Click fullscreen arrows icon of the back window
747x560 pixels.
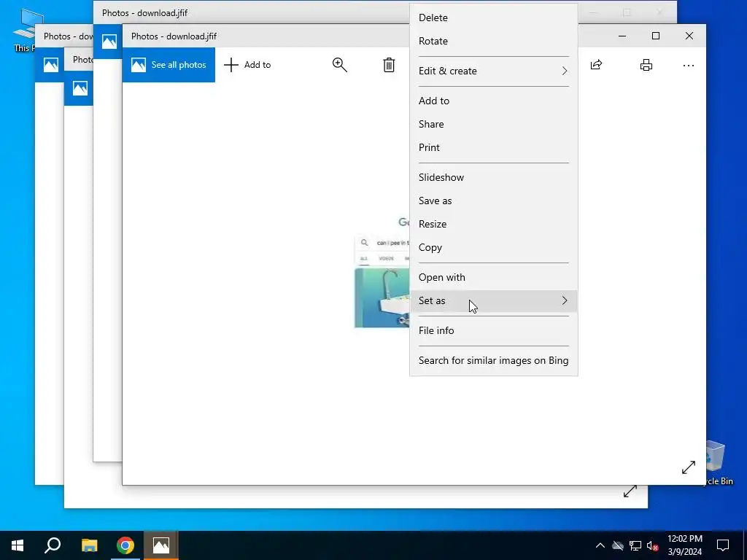tap(630, 492)
